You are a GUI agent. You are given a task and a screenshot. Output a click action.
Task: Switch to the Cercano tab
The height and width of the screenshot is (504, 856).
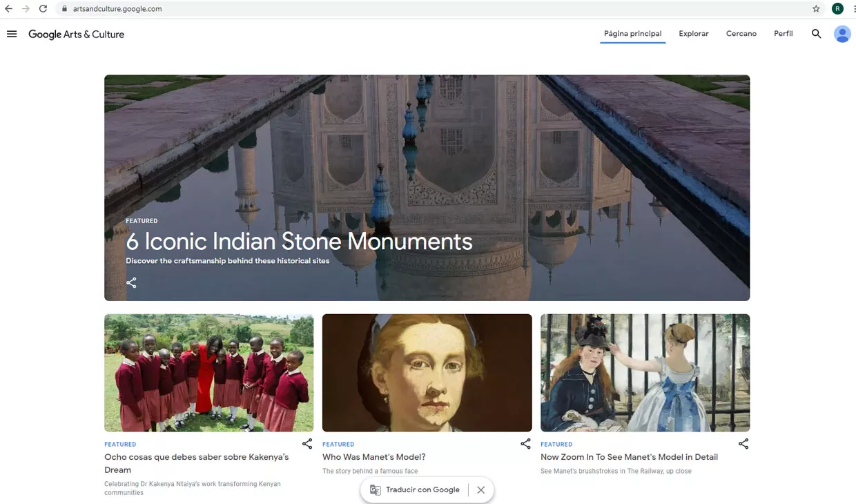pyautogui.click(x=741, y=34)
